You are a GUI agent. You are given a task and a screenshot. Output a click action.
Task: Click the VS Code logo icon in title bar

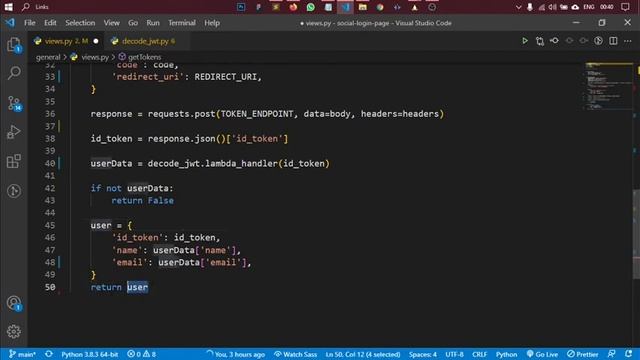pos(10,23)
